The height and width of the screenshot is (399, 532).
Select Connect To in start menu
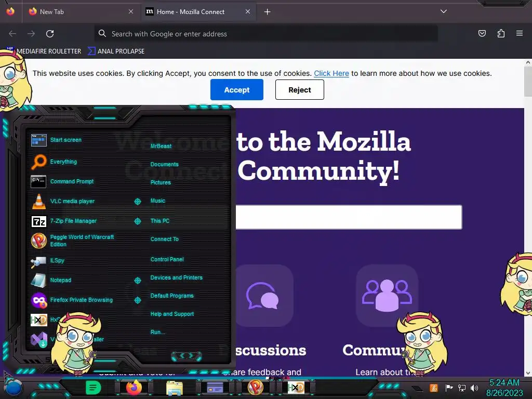tap(165, 239)
